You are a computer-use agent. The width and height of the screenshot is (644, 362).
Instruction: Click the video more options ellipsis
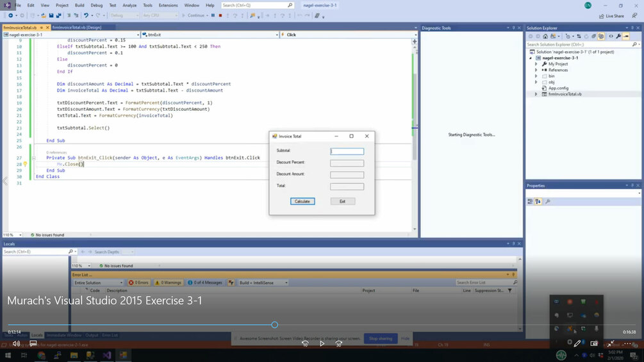(x=627, y=343)
